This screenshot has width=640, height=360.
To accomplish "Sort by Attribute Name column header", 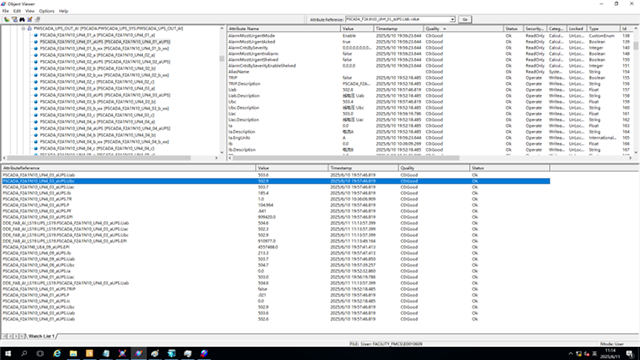I will 284,29.
